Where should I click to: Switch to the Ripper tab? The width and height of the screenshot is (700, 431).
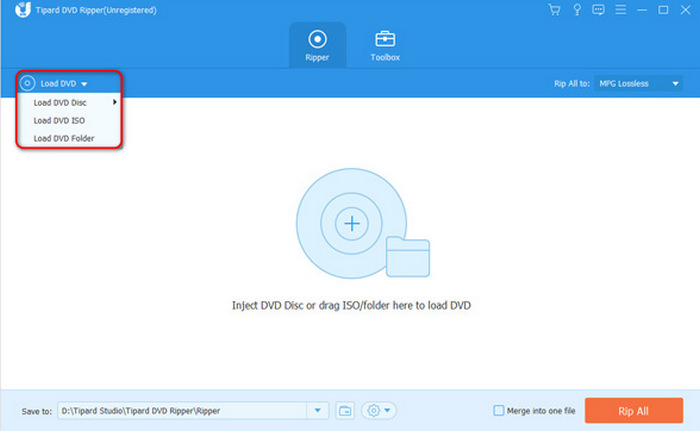coord(318,46)
